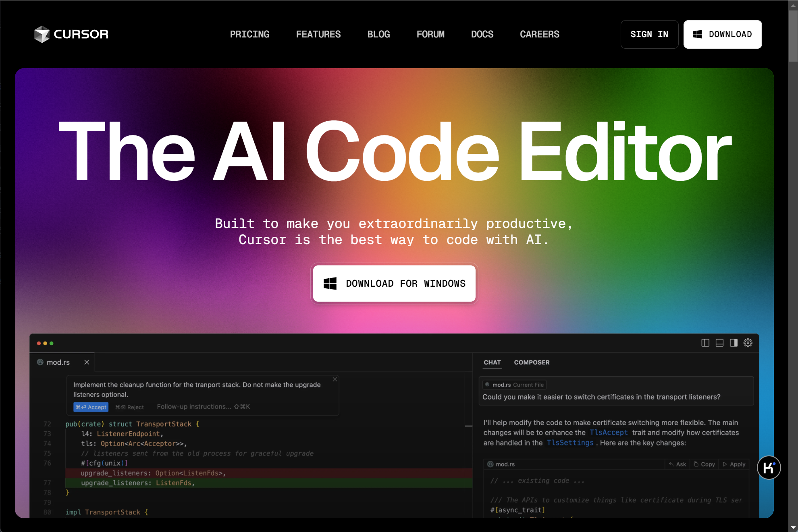Click the Download button in the header

(x=723, y=34)
